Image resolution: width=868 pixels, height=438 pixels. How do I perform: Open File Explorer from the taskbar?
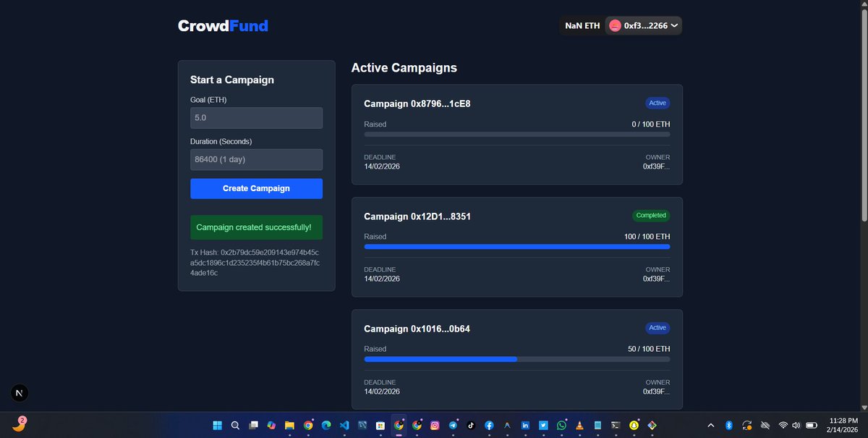coord(289,426)
